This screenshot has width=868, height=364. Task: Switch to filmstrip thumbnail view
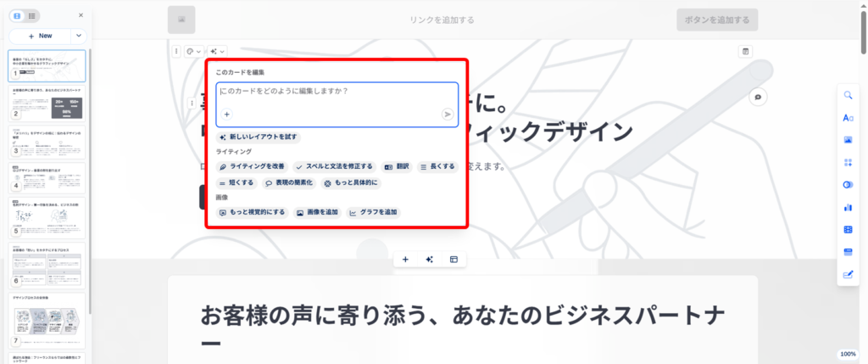click(17, 15)
